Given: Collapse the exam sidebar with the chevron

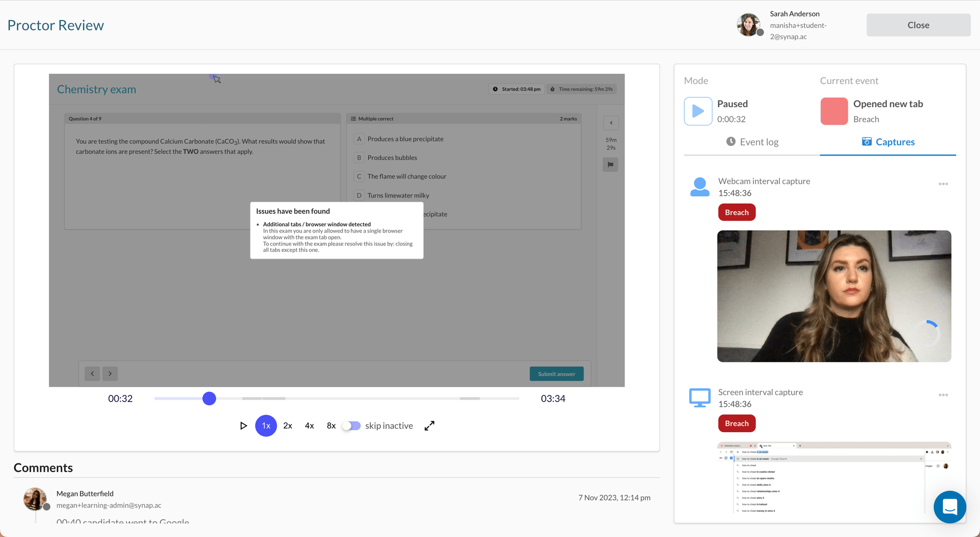Looking at the screenshot, I should click(611, 123).
